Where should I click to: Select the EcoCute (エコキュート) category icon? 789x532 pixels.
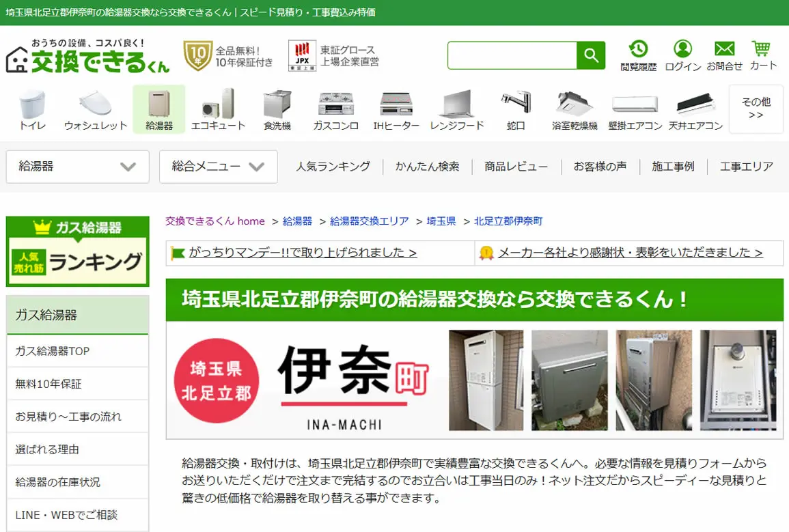218,110
